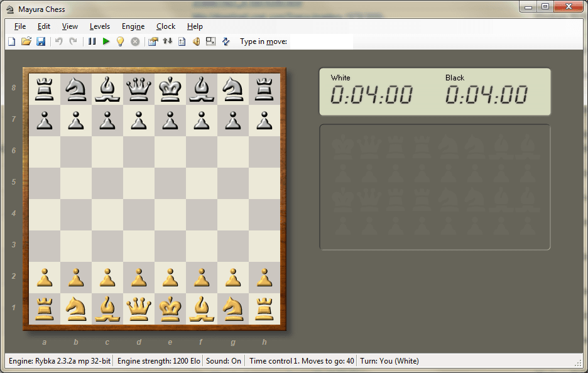
Task: Request a hint with the lightbulb icon
Action: pyautogui.click(x=121, y=41)
